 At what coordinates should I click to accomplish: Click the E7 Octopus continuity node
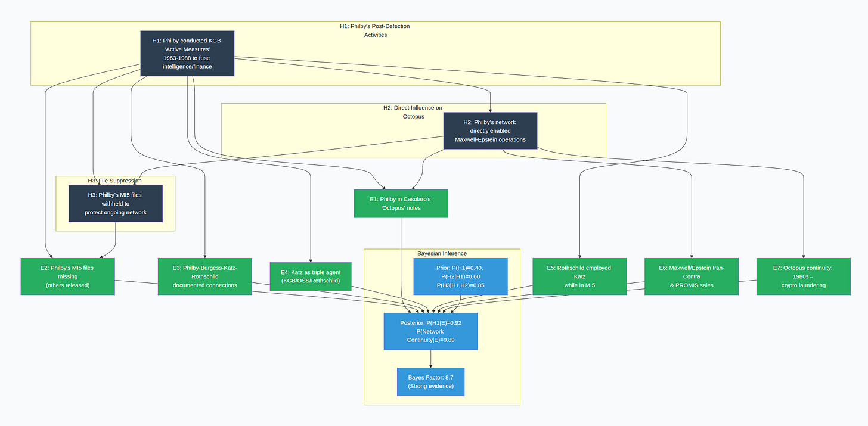[x=804, y=276]
